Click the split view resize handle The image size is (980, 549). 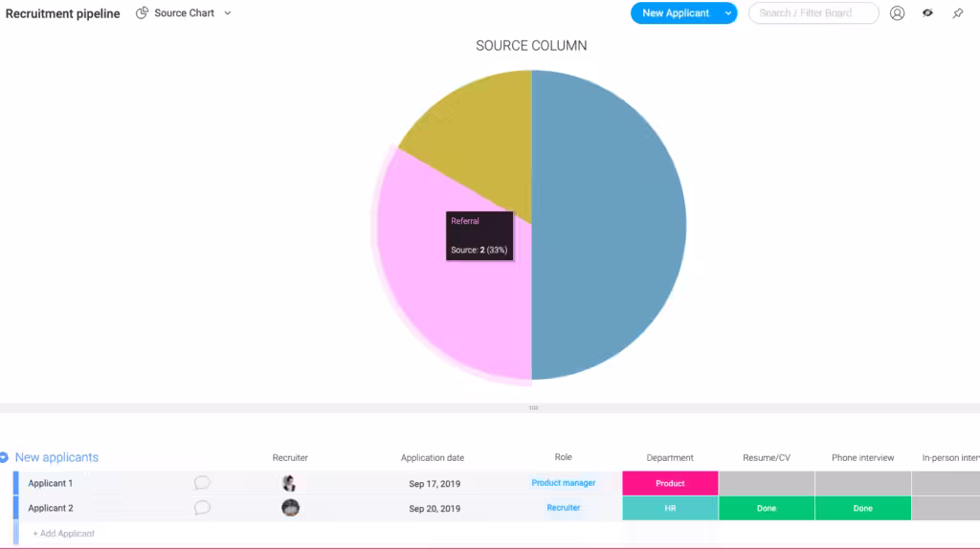(x=533, y=407)
